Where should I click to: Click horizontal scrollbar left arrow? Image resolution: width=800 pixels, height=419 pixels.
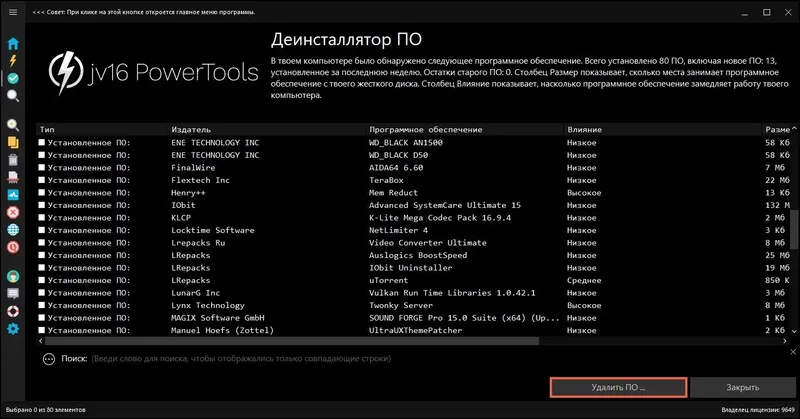click(41, 341)
